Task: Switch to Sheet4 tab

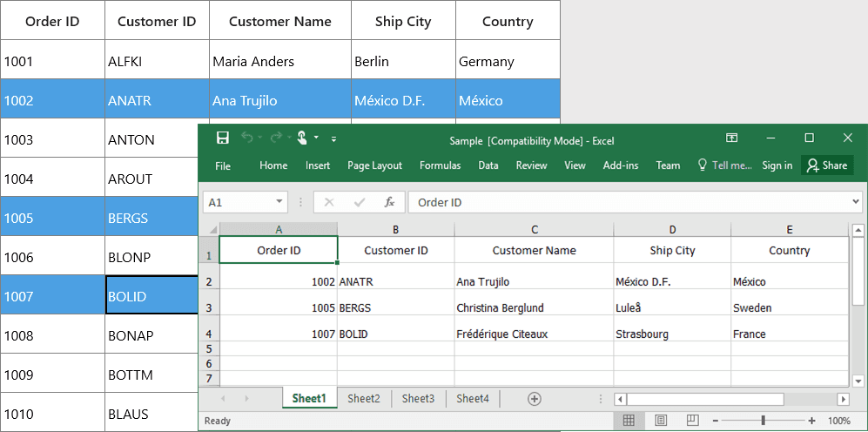Action: (472, 398)
